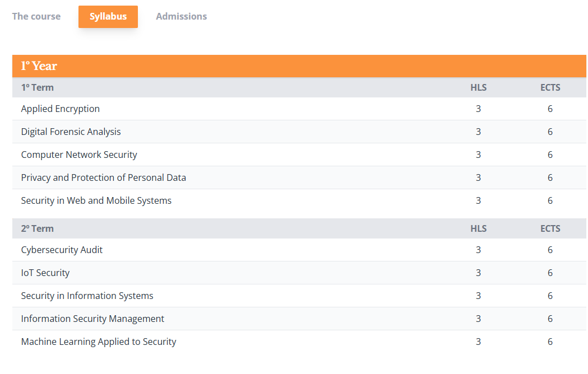Click the ECTS value for IoT Security
The height and width of the screenshot is (374, 588).
point(550,273)
